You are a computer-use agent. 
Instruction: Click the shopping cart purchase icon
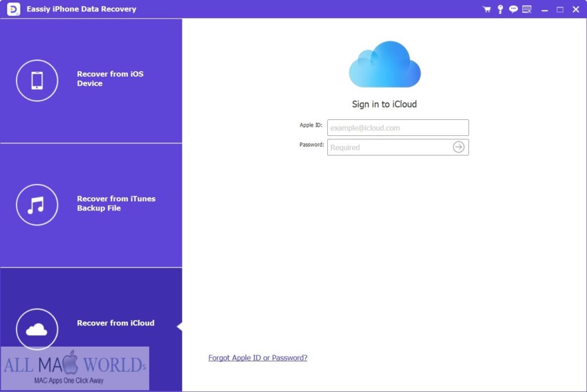[487, 9]
